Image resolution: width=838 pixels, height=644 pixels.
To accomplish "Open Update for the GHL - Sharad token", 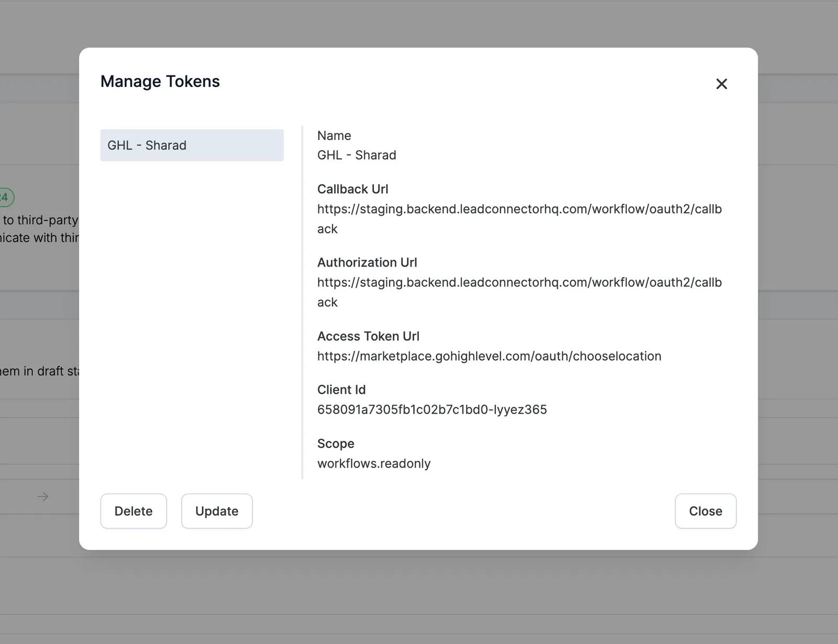I will pyautogui.click(x=217, y=511).
